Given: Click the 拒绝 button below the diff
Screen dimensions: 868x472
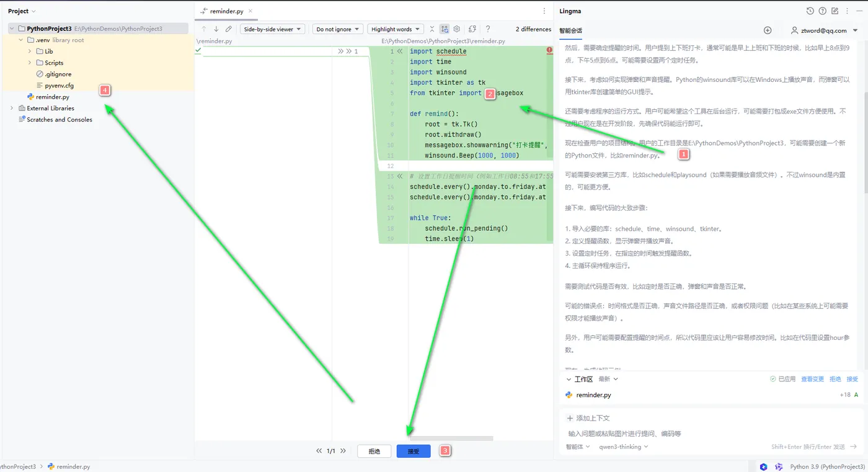Looking at the screenshot, I should click(374, 451).
